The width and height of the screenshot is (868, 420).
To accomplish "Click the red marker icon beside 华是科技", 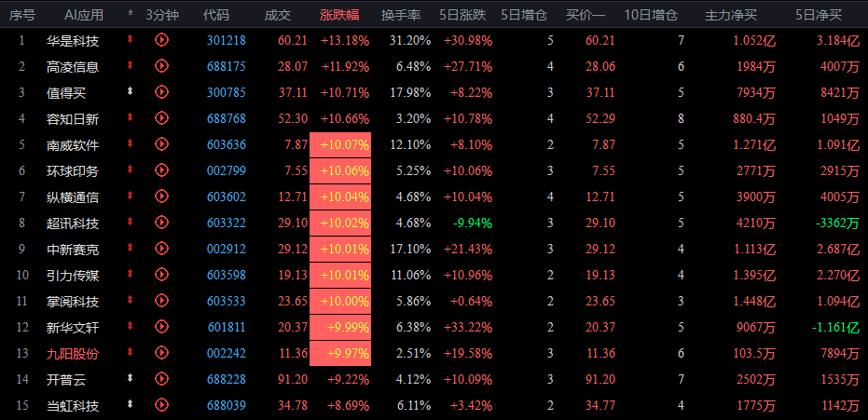I will pos(131,39).
